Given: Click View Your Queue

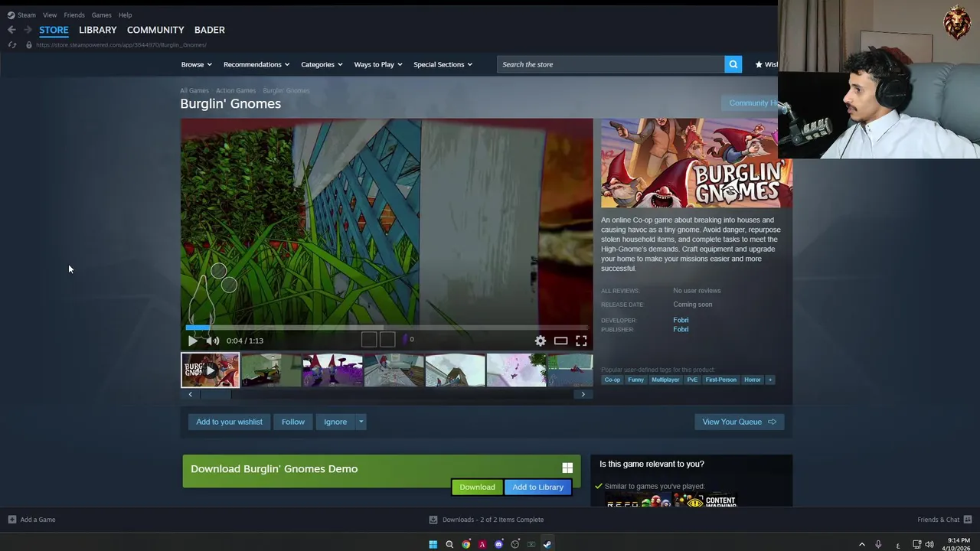Looking at the screenshot, I should [739, 422].
